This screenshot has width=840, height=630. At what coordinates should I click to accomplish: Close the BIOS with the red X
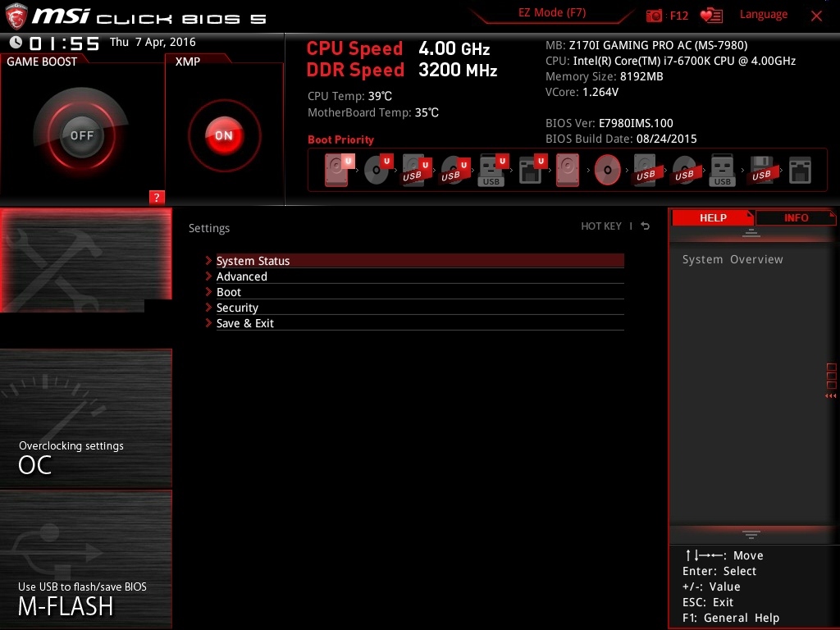pyautogui.click(x=816, y=16)
